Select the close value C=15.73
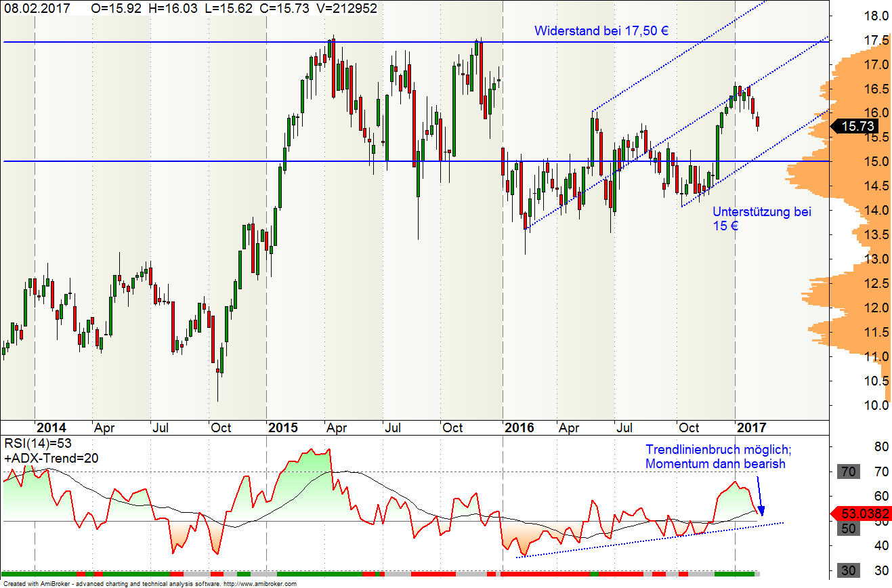Viewport: 892px width, 588px height. click(x=285, y=8)
